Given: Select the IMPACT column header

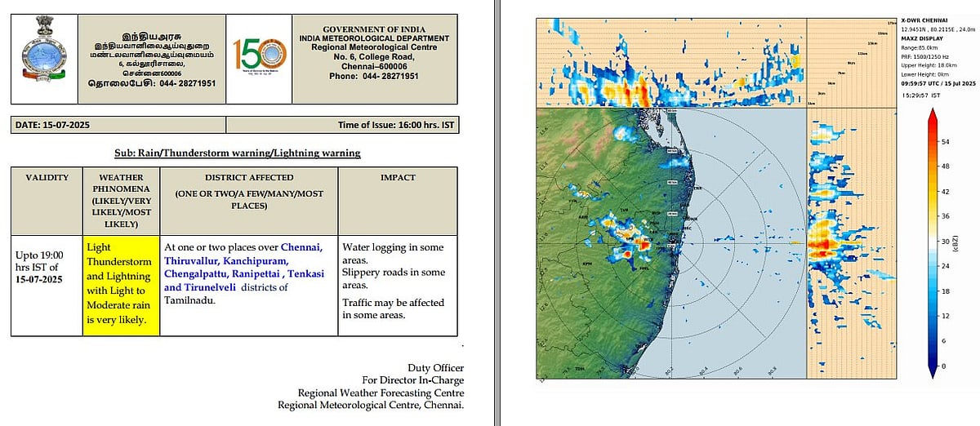Looking at the screenshot, I should tap(397, 177).
